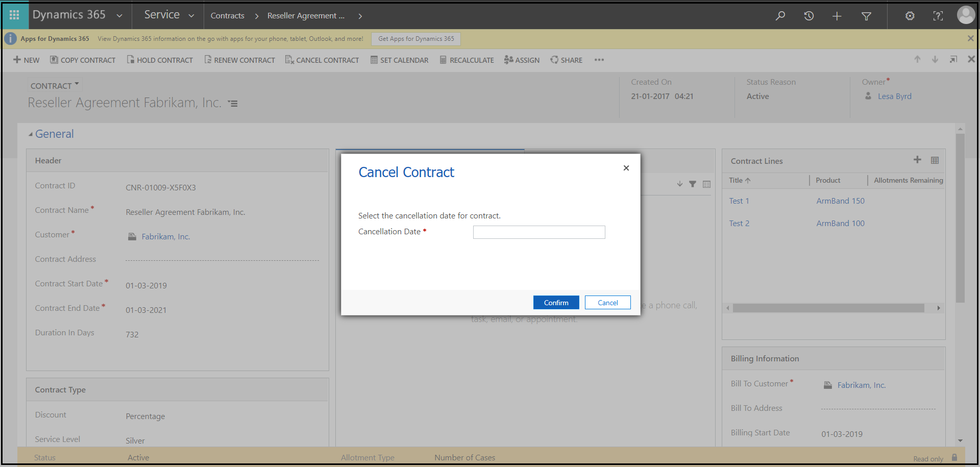
Task: Open Bill To Customer Fabrikam, Inc. link
Action: pos(861,385)
